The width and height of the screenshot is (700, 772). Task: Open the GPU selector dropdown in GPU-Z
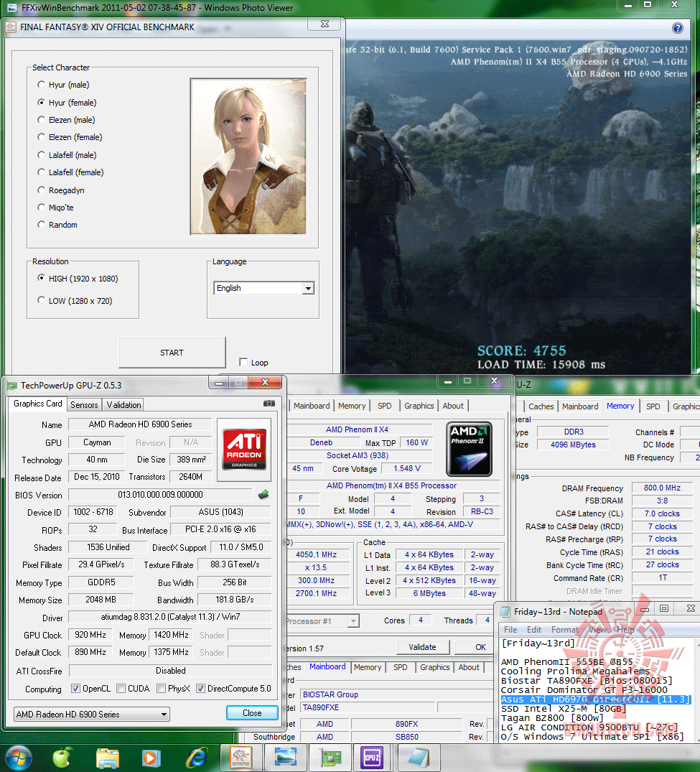(x=92, y=714)
